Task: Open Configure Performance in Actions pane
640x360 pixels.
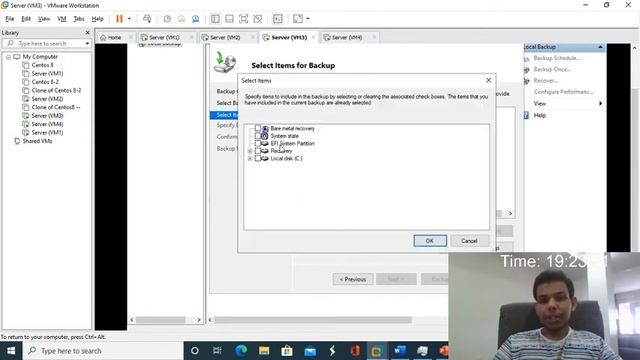Action: click(x=563, y=92)
